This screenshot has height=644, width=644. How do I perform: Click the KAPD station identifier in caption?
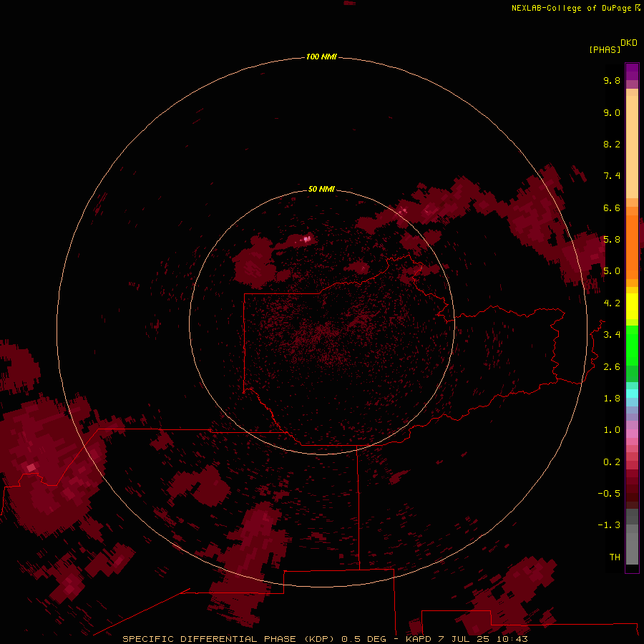[x=419, y=639]
